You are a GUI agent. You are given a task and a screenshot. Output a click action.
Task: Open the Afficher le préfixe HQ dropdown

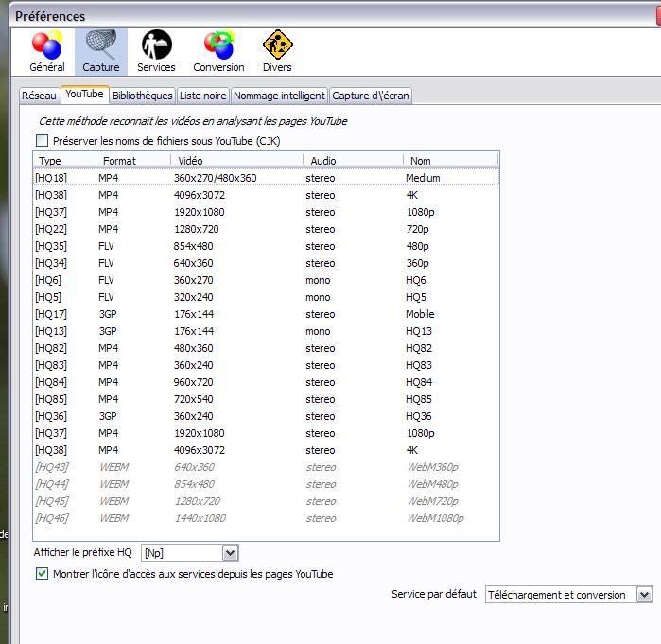pos(190,553)
